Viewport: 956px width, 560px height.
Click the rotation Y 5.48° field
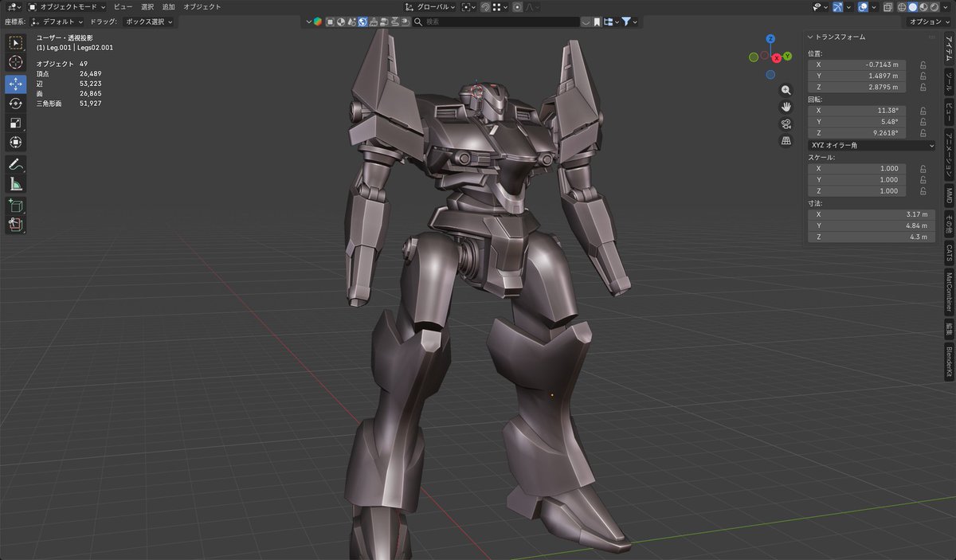point(856,122)
